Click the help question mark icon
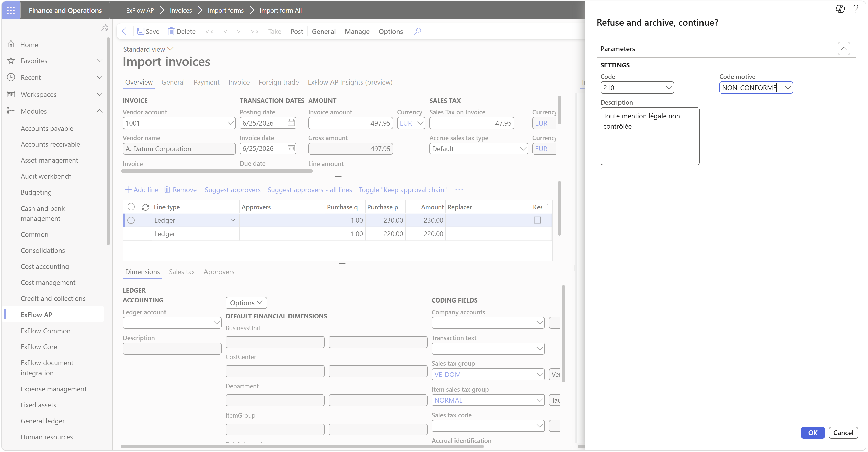 (x=855, y=9)
